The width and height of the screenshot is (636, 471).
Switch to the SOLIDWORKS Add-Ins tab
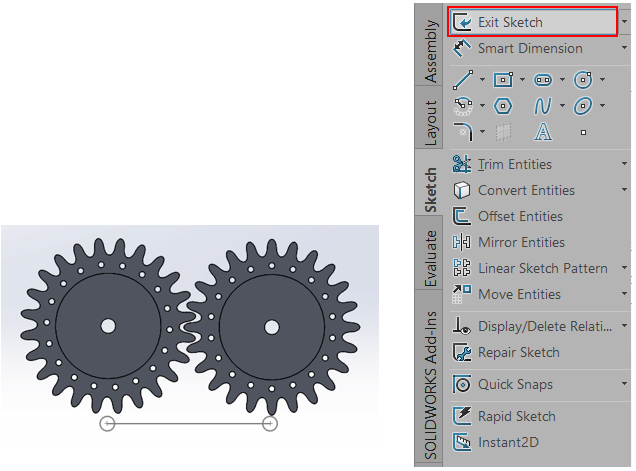(429, 378)
